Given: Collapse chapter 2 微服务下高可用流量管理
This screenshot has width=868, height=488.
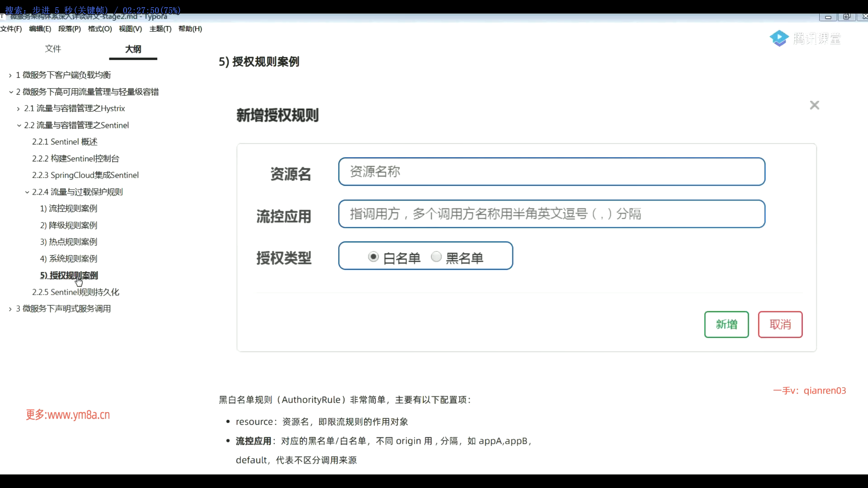Looking at the screenshot, I should (10, 92).
